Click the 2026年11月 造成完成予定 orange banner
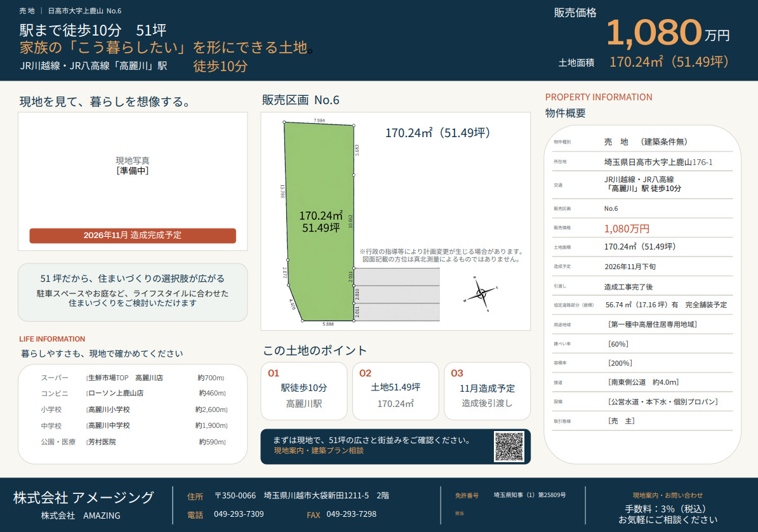Viewport: 758px width, 532px height. pyautogui.click(x=133, y=236)
